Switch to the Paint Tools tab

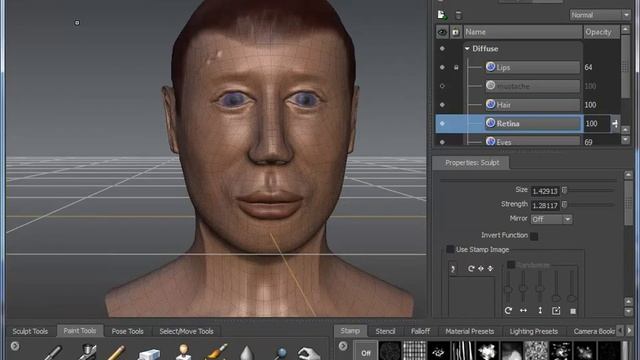pyautogui.click(x=80, y=331)
